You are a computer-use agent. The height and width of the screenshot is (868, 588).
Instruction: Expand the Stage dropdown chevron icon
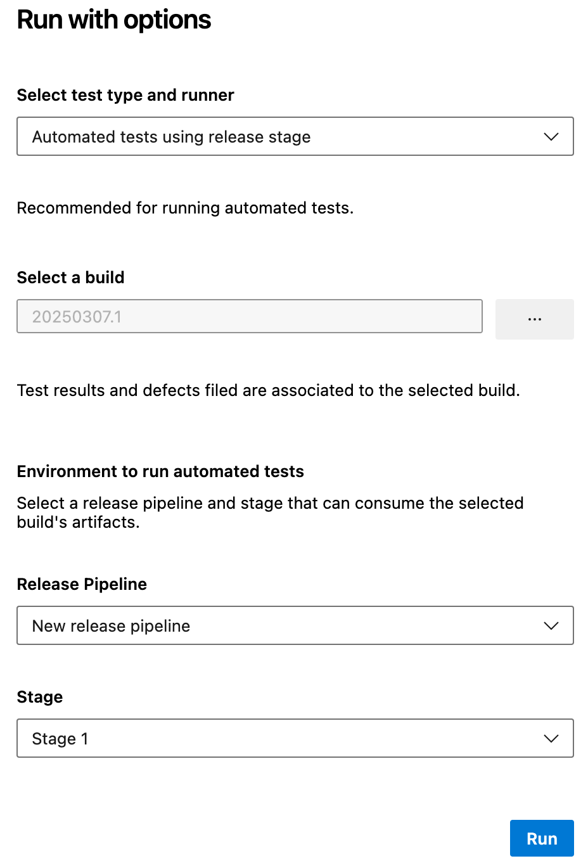pyautogui.click(x=551, y=738)
